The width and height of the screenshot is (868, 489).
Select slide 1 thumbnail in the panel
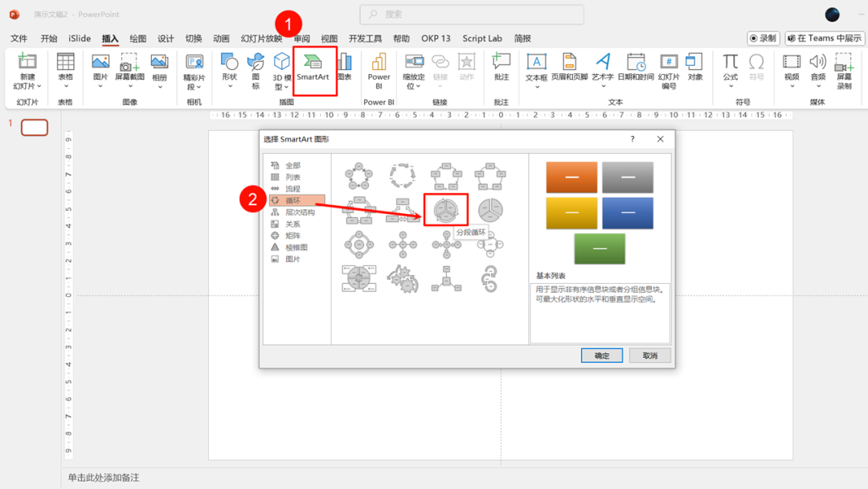(x=35, y=127)
